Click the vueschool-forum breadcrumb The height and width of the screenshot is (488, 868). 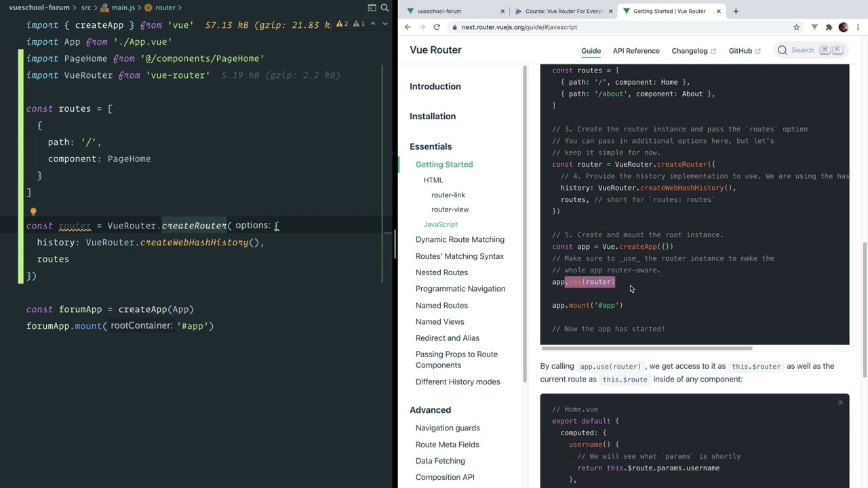[x=39, y=7]
